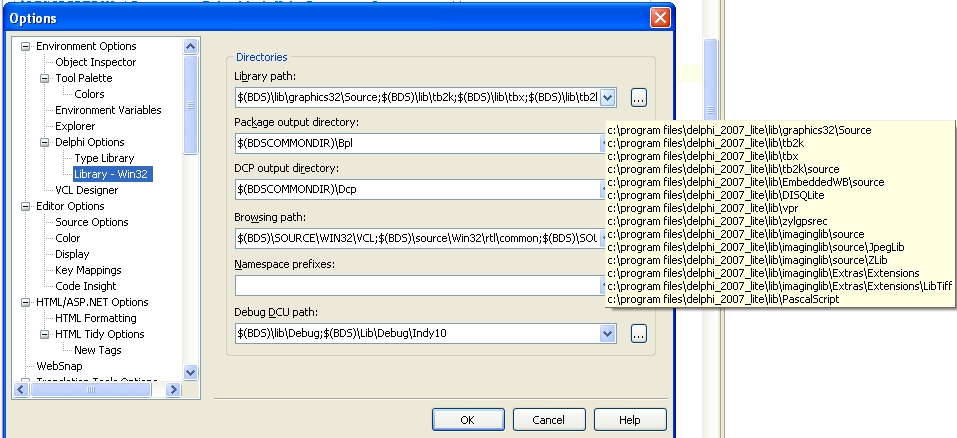Go to Code Insight settings
957x438 pixels.
[85, 286]
